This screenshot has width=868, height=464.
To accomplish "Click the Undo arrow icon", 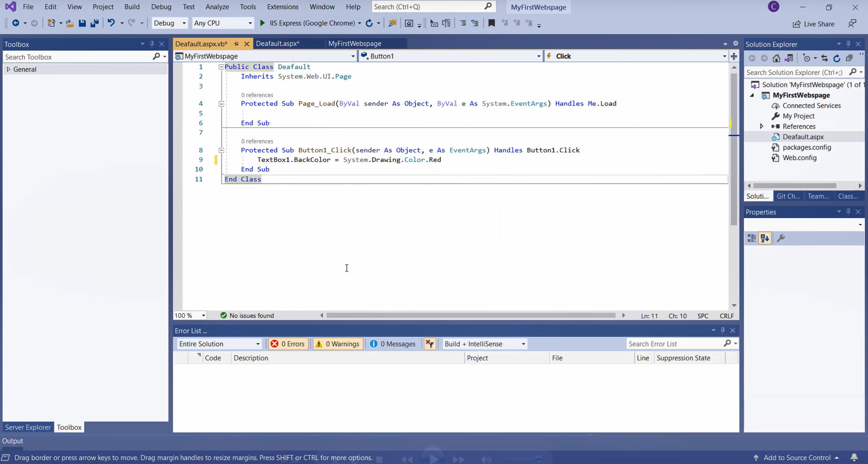I will 111,23.
